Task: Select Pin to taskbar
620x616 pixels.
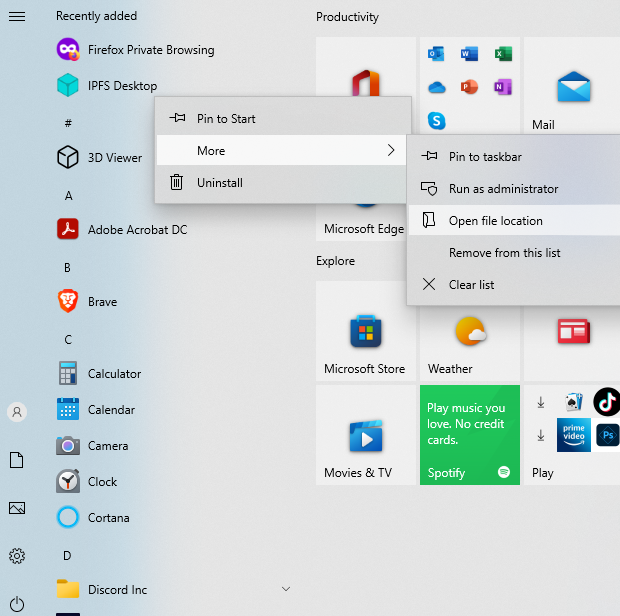Action: (514, 157)
